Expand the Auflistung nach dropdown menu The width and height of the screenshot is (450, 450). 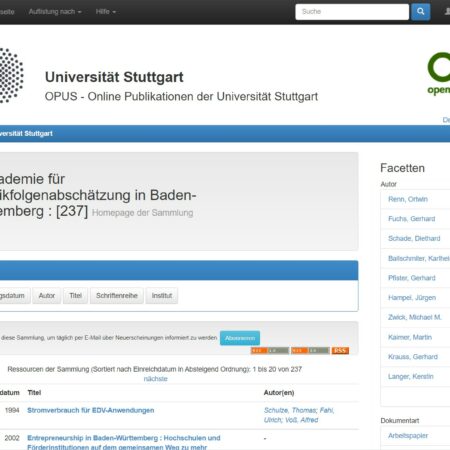point(55,12)
